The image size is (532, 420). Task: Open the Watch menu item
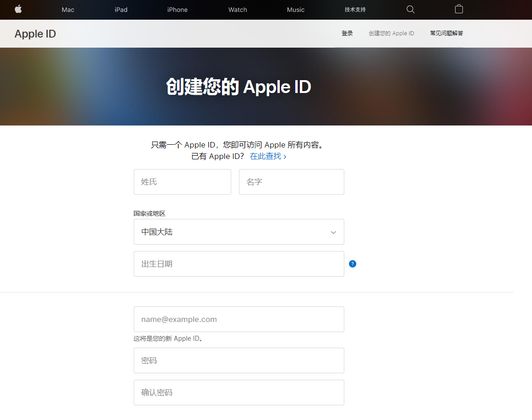point(238,10)
